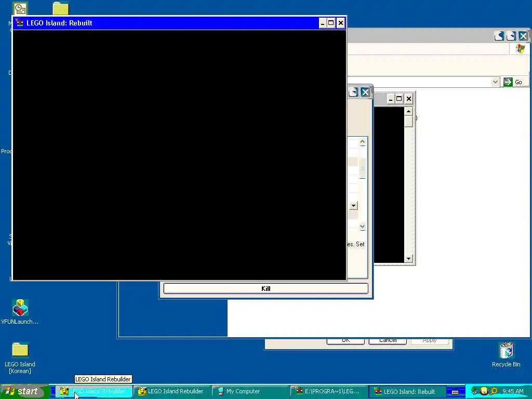Click Cancel in the properties dialog
Image resolution: width=532 pixels, height=399 pixels.
388,341
